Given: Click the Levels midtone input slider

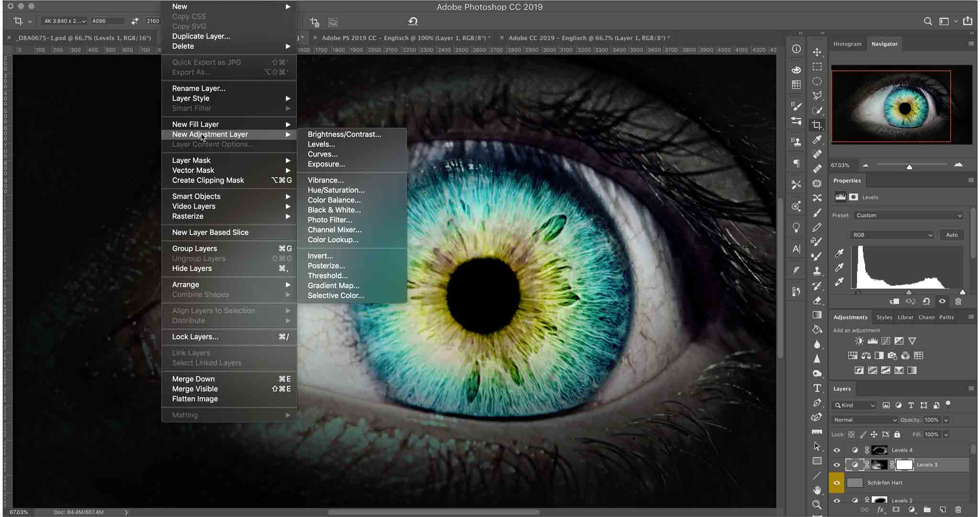Looking at the screenshot, I should (x=909, y=292).
